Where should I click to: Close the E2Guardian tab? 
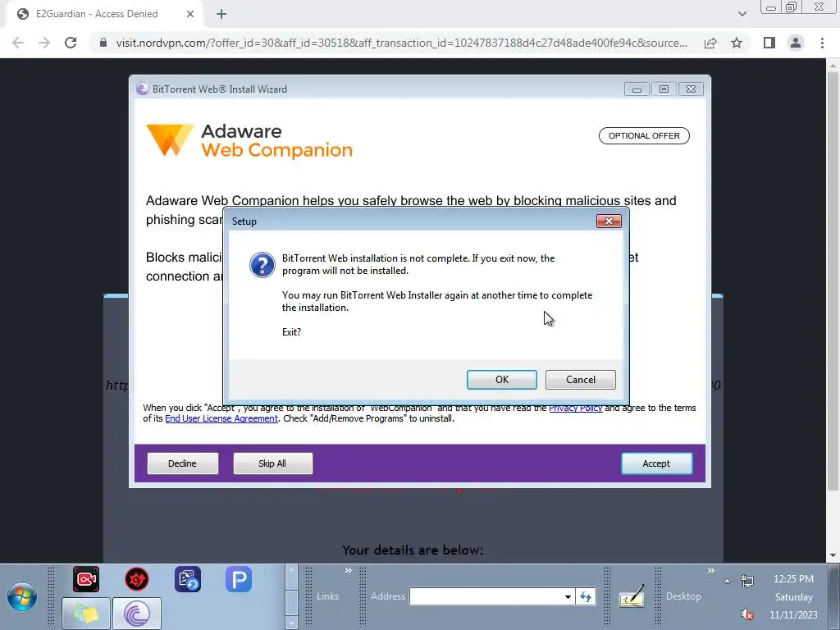coord(190,14)
